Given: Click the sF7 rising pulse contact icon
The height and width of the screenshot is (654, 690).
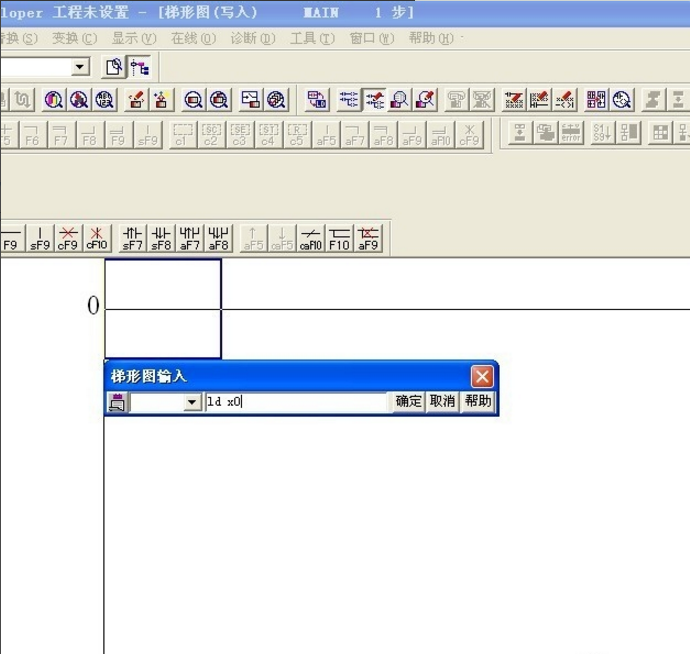Looking at the screenshot, I should 133,238.
